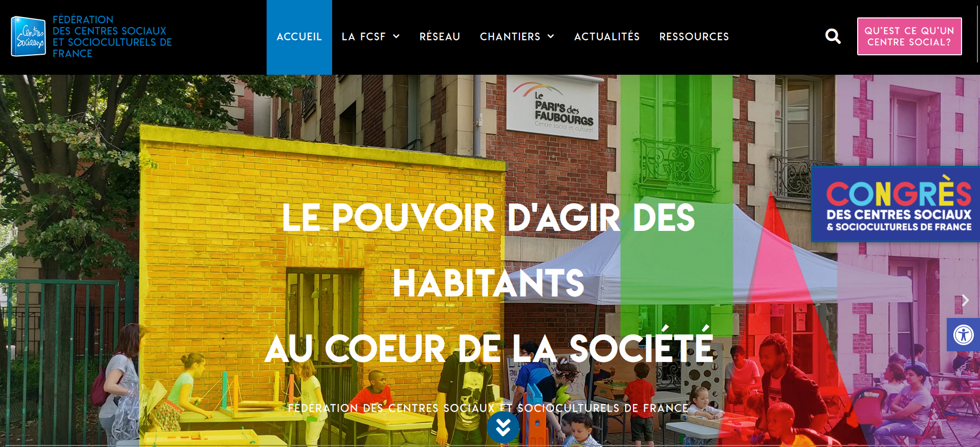The height and width of the screenshot is (447, 980).
Task: Click the Qu'est ce qu'un centre social button
Action: tap(909, 36)
